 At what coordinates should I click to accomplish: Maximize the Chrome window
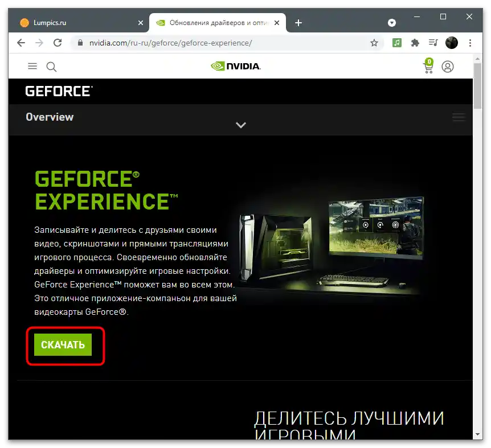pos(443,17)
